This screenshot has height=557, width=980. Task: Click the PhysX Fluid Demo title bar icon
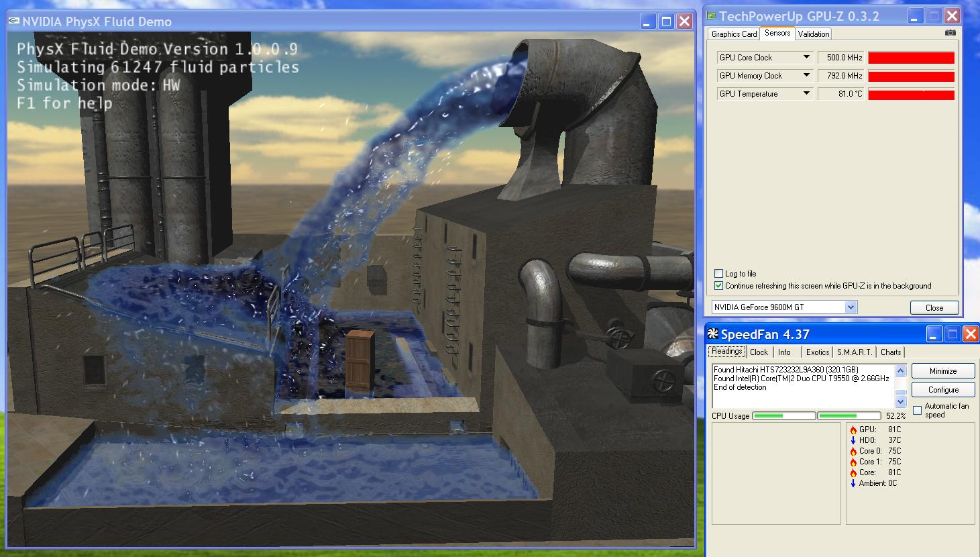[x=14, y=21]
